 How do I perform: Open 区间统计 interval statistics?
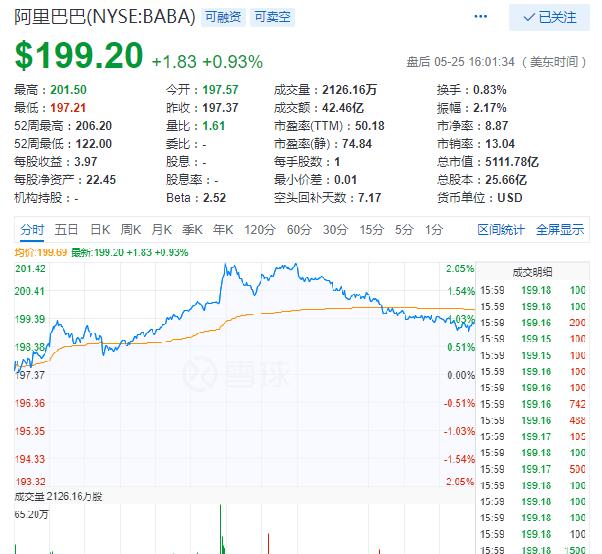[501, 230]
